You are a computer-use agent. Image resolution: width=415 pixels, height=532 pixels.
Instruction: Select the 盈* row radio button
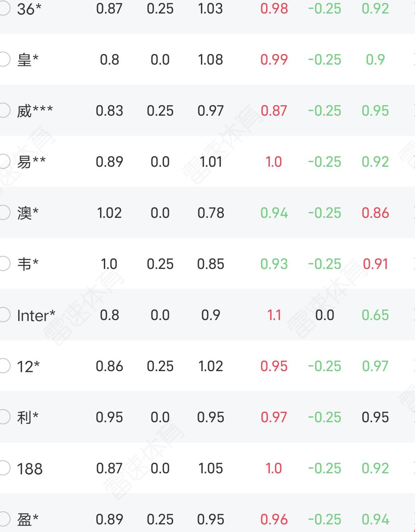4,519
